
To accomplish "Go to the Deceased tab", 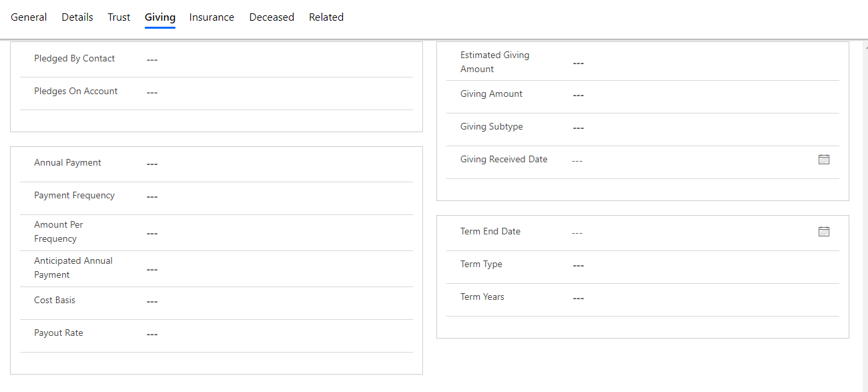I will [x=272, y=17].
